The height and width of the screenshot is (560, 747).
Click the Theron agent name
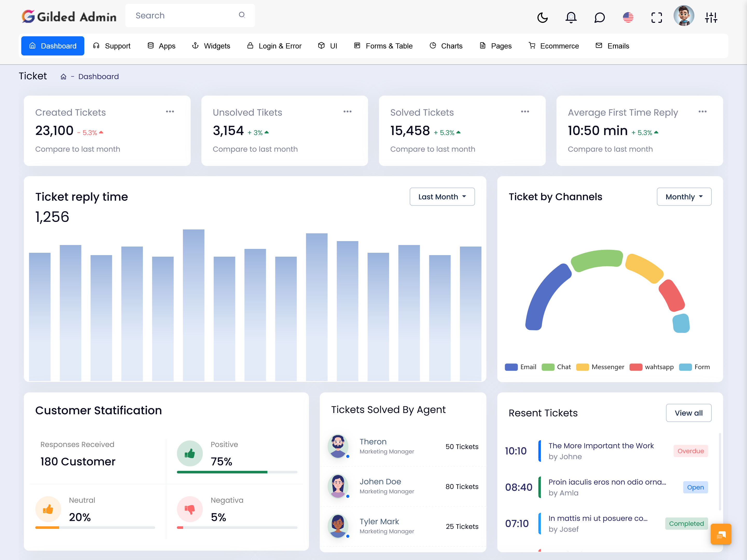coord(373,442)
